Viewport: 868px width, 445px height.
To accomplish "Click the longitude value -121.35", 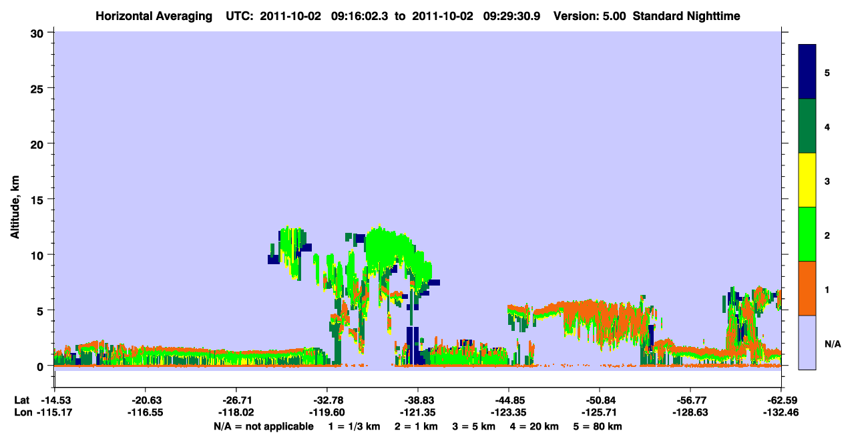I will coord(417,412).
